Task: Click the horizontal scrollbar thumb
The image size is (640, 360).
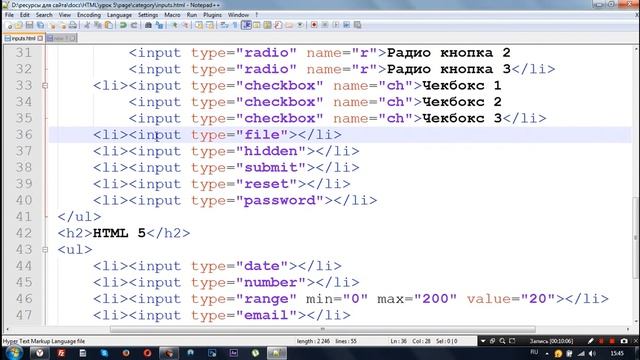Action: coord(322,329)
